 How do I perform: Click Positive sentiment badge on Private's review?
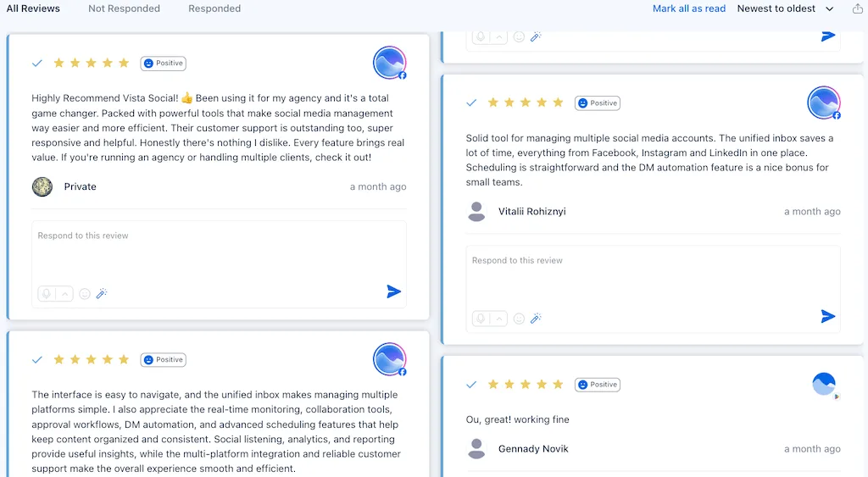tap(164, 63)
